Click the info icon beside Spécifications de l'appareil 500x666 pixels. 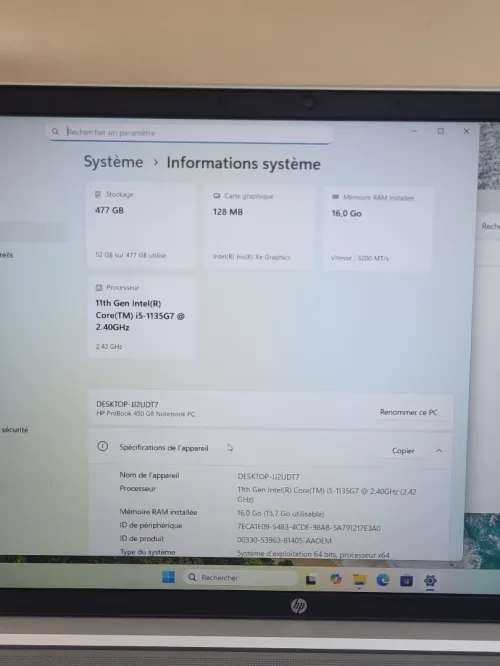coord(102,446)
